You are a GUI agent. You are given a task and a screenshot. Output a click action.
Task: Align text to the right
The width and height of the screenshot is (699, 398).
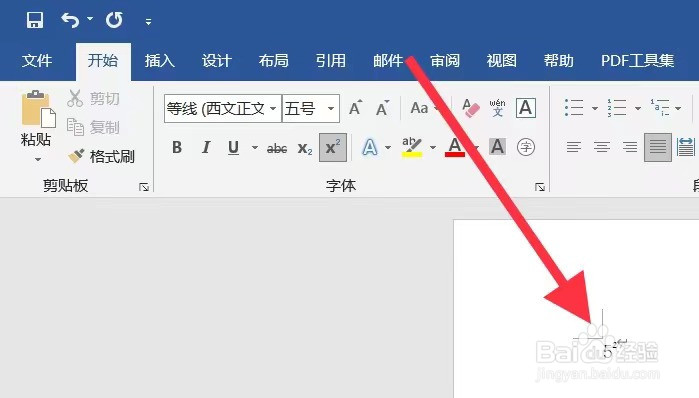tap(630, 147)
